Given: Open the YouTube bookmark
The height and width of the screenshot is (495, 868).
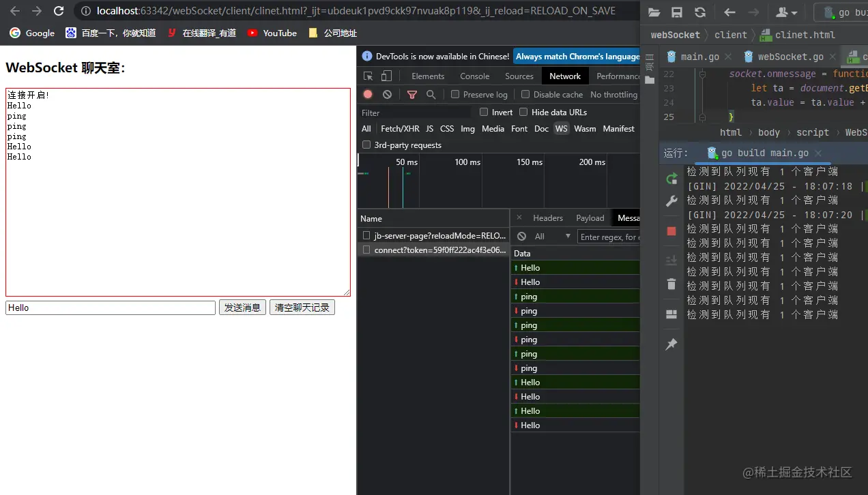Looking at the screenshot, I should pos(272,33).
